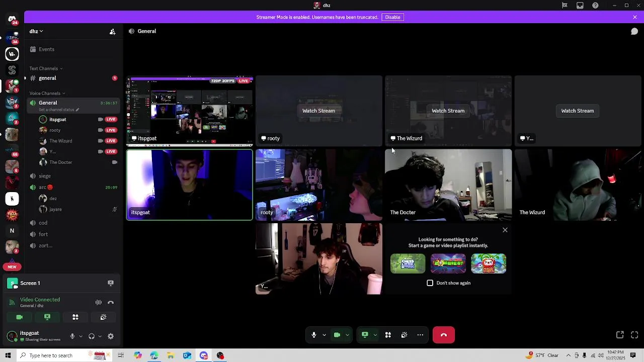Open the Inbox icon in title bar
Viewport: 644px width, 362px height.
pos(580,6)
